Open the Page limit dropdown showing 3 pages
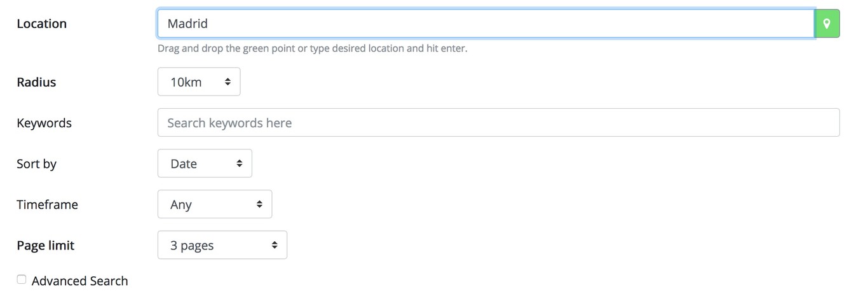Viewport: 868px width, 294px height. coord(222,246)
